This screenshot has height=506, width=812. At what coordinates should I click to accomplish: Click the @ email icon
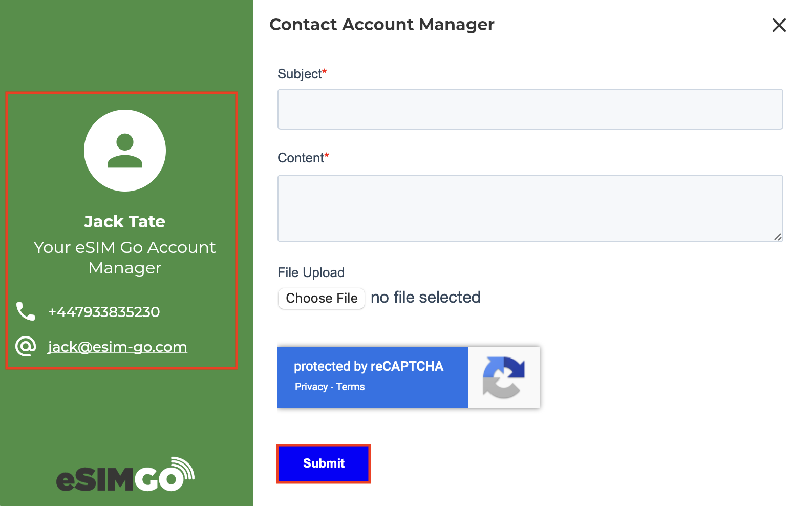click(26, 346)
